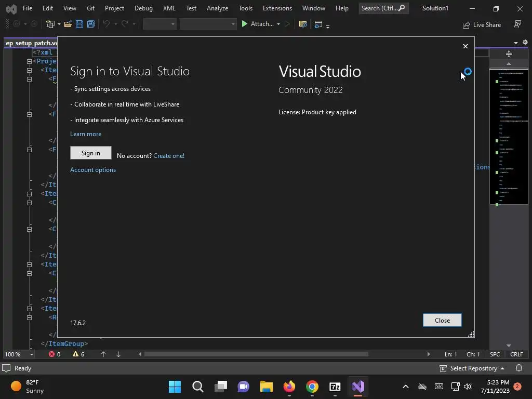Open the Git menu
The image size is (532, 399).
[x=90, y=8]
